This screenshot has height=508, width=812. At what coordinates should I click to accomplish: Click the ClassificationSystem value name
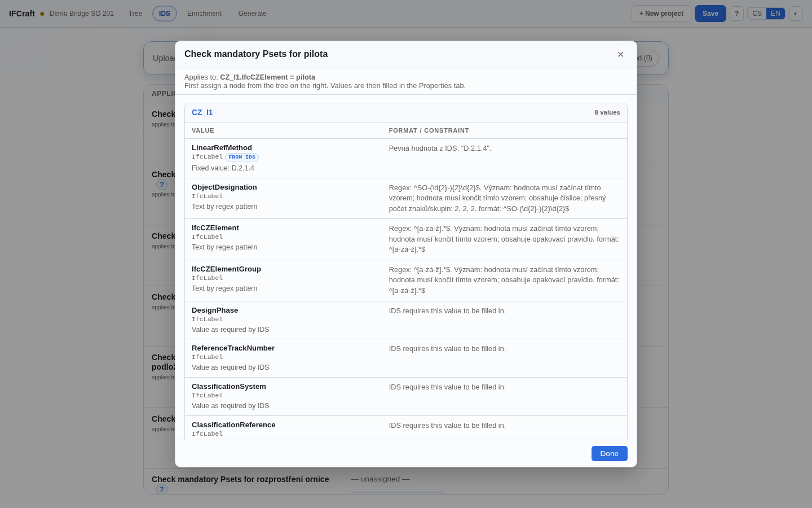coord(229,387)
